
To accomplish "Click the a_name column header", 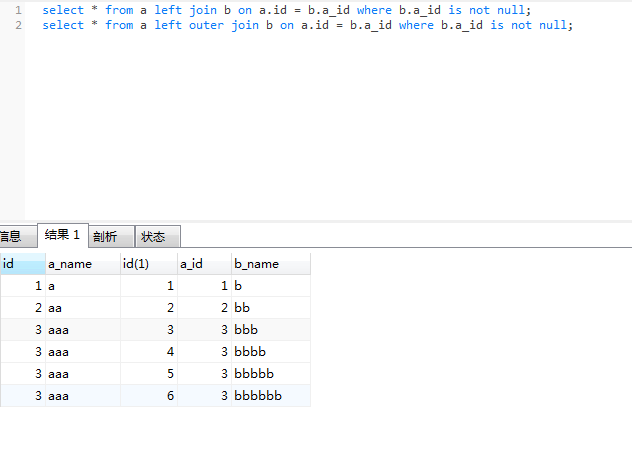I will click(83, 264).
